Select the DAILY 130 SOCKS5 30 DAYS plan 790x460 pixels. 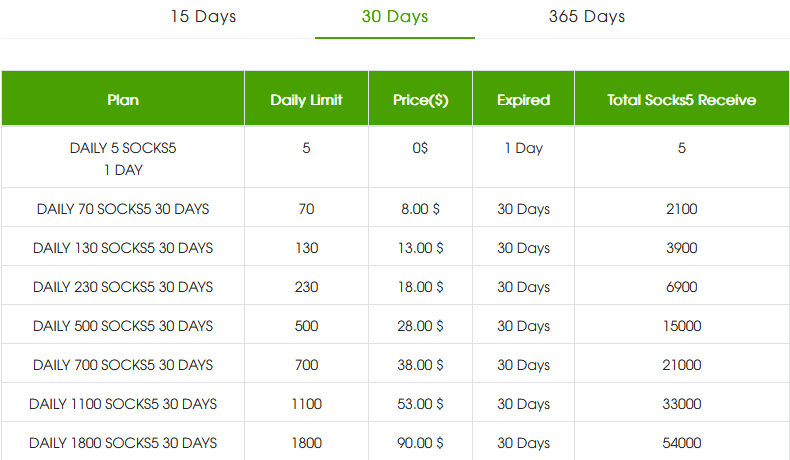click(x=123, y=248)
